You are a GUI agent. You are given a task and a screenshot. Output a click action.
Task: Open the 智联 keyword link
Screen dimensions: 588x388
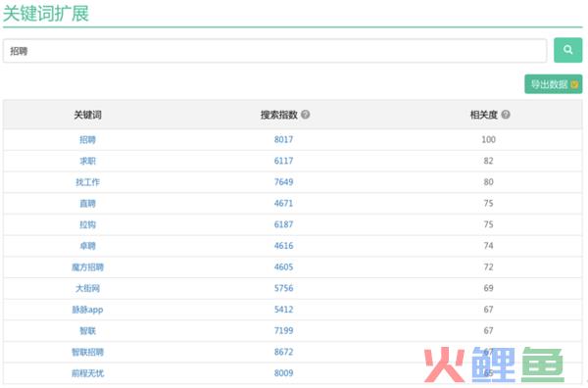click(88, 331)
